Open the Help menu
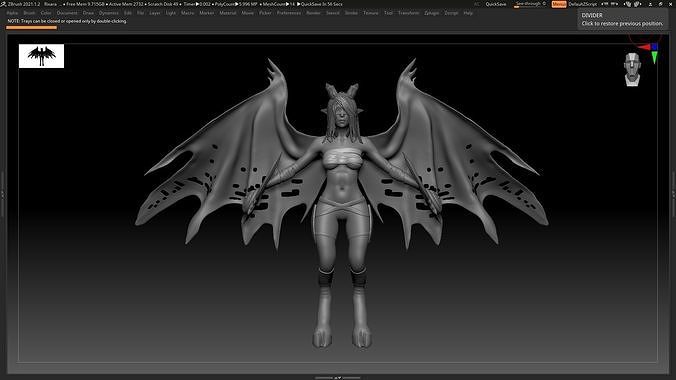This screenshot has height=380, width=676. coord(468,13)
